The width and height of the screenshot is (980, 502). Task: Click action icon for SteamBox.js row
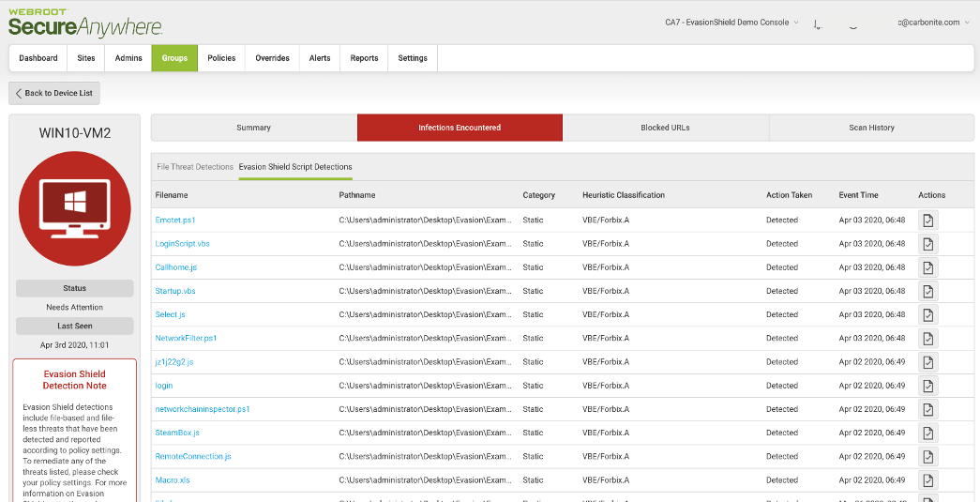click(x=928, y=433)
